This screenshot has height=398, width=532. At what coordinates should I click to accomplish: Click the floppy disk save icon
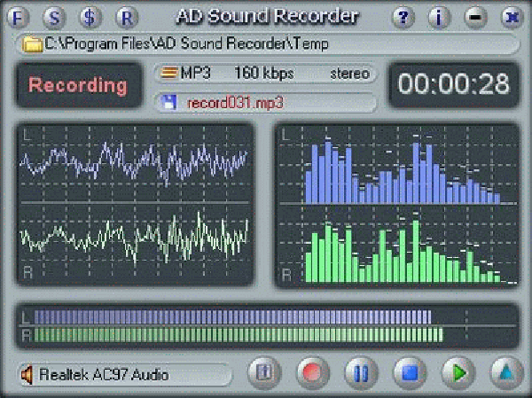click(x=169, y=102)
